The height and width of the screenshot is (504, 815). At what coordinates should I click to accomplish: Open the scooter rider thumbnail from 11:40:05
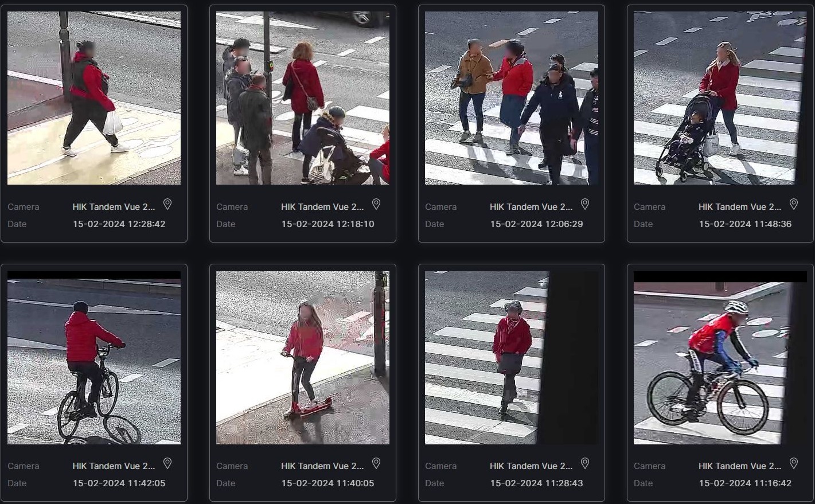point(303,358)
